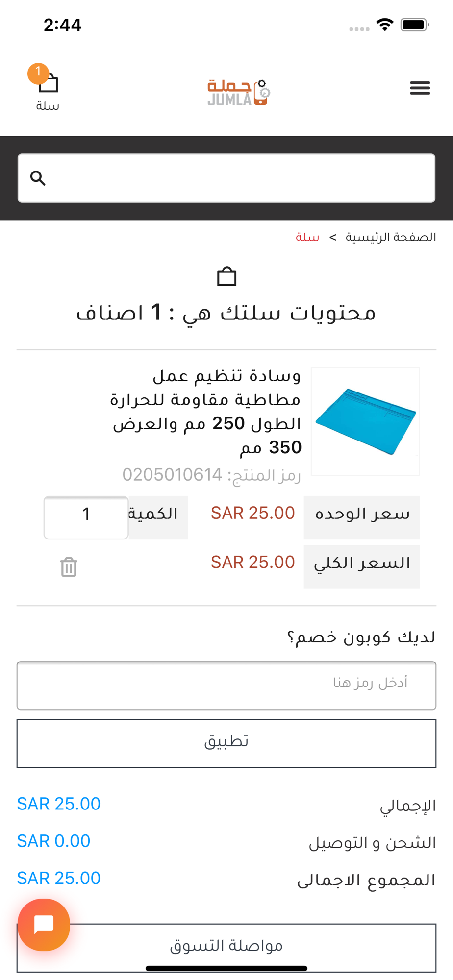Image resolution: width=453 pixels, height=980 pixels.
Task: Tap the Jumla logo
Action: point(239,92)
